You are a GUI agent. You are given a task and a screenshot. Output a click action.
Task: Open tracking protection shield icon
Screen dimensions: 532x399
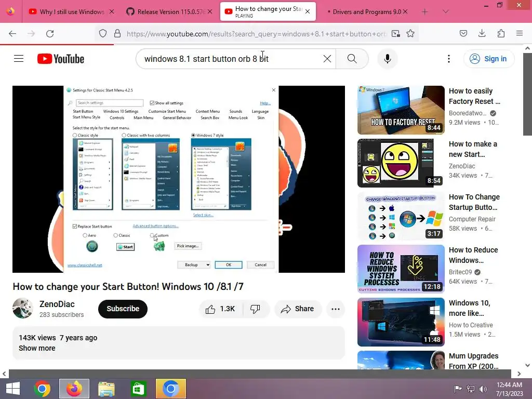click(102, 33)
